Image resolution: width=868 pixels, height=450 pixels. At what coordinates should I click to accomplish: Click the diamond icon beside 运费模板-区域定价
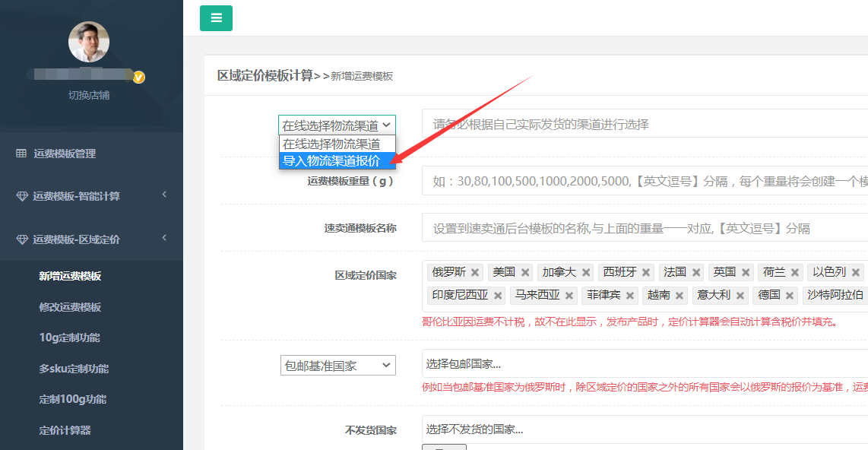click(21, 239)
